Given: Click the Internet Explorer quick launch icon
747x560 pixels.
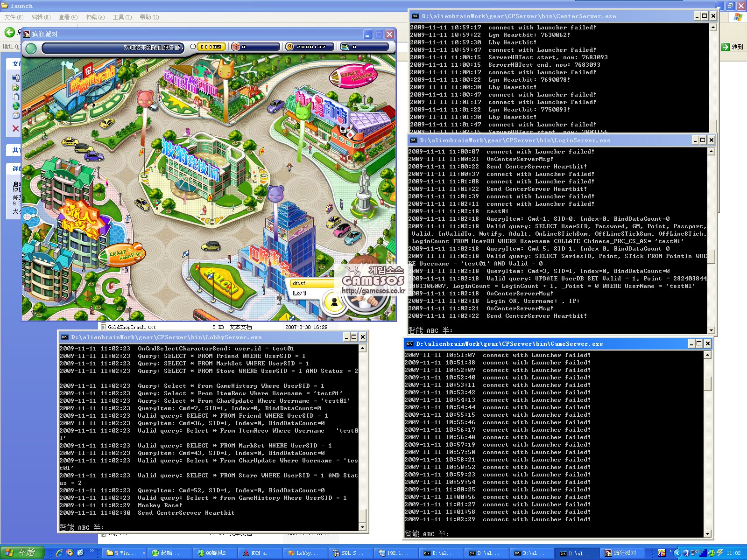Looking at the screenshot, I should 59,553.
